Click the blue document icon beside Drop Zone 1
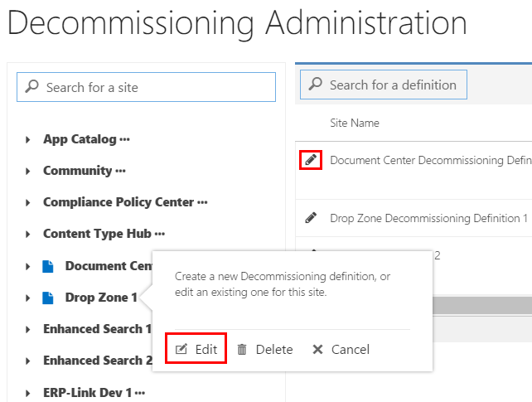This screenshot has height=402, width=532. 48,298
